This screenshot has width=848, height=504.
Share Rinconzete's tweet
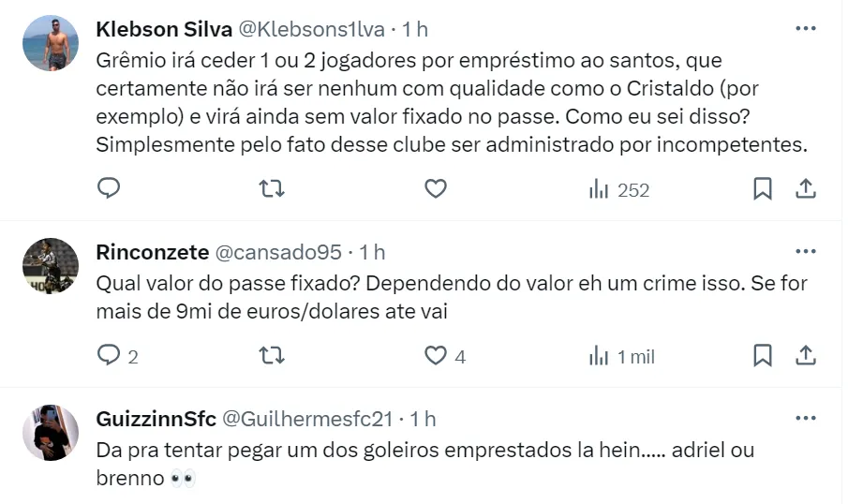click(806, 356)
